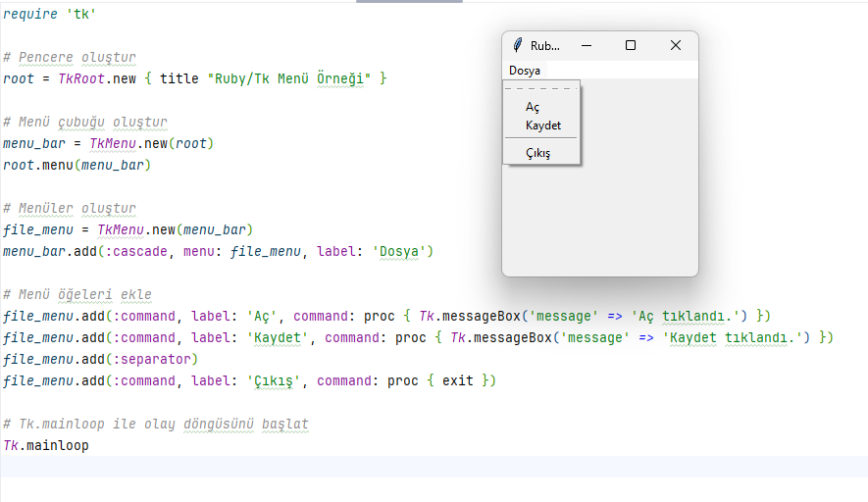Click "TkRoot" in the root assignment
This screenshot has width=868, height=502.
point(81,78)
